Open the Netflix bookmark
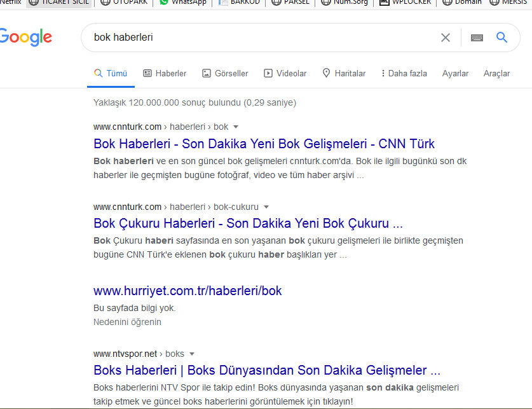Screen dimensions: 532x409 pyautogui.click(x=11, y=3)
